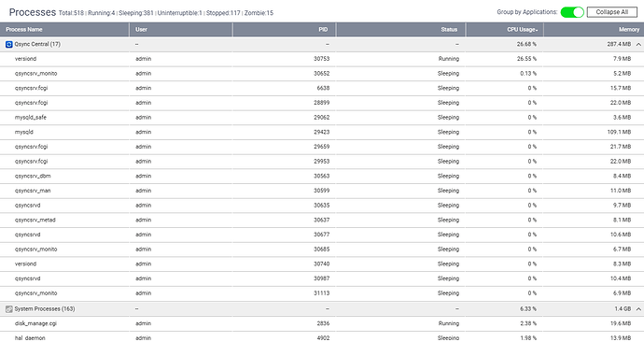
Task: Sort by the PID column header
Action: pyautogui.click(x=285, y=30)
